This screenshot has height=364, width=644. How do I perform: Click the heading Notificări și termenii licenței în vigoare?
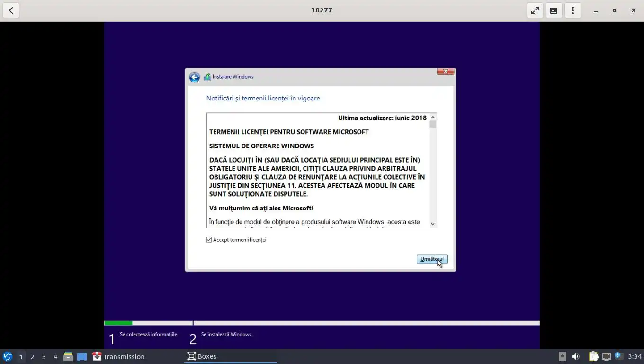[263, 99]
